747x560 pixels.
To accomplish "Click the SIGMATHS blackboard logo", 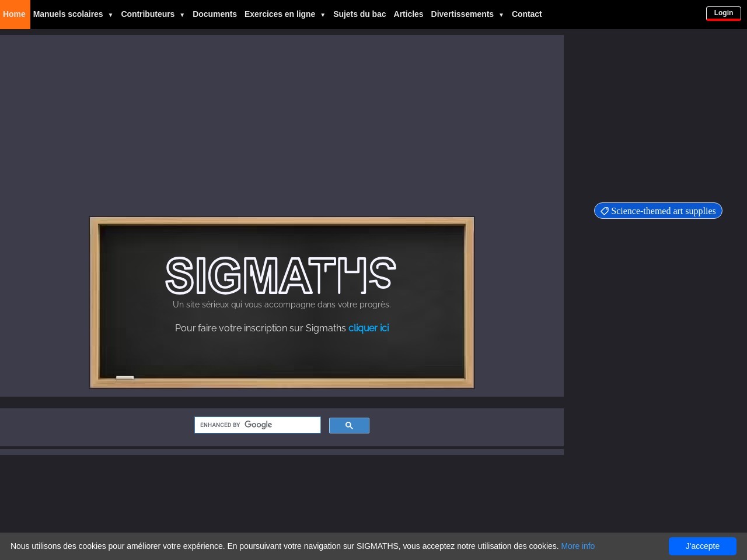I will coord(281,275).
